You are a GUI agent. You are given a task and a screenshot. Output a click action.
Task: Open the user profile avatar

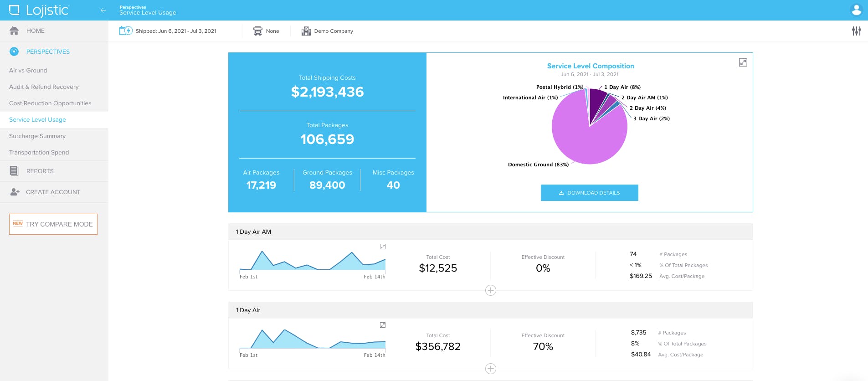[x=856, y=10]
